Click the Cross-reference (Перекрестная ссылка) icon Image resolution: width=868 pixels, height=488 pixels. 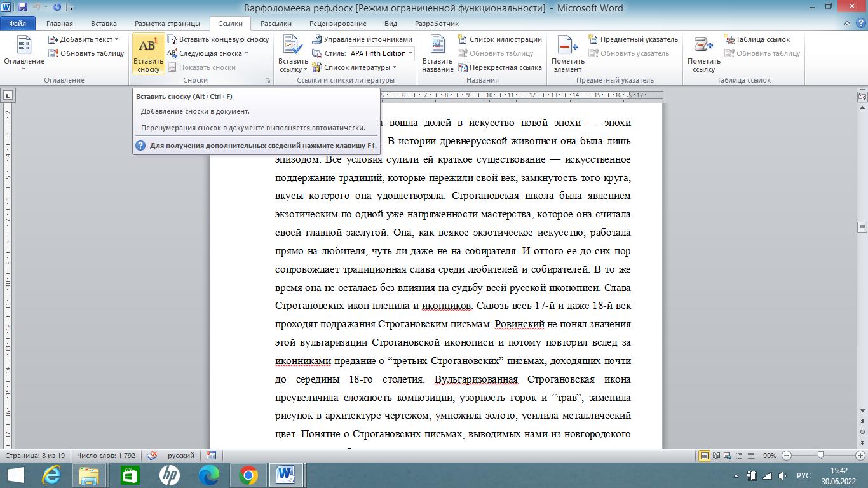tap(461, 67)
